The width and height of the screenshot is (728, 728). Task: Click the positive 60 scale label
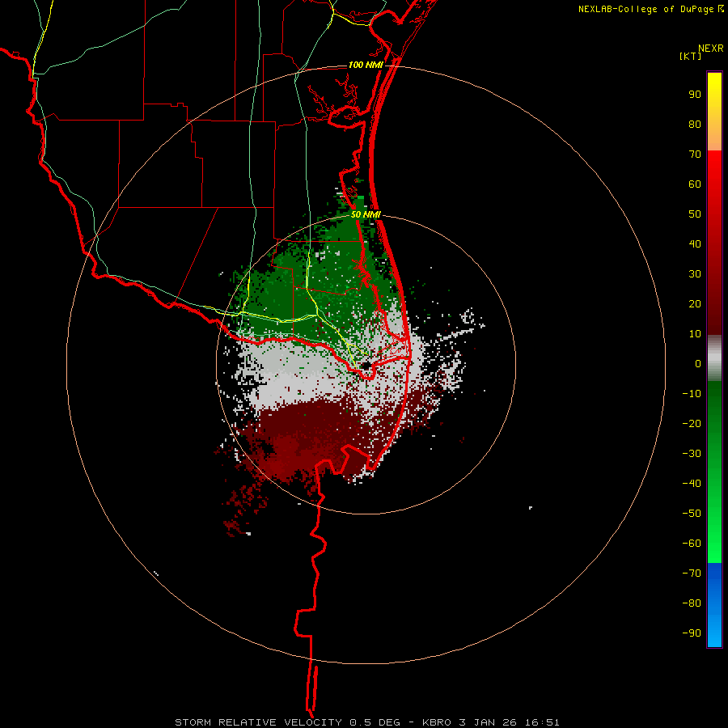(x=695, y=184)
